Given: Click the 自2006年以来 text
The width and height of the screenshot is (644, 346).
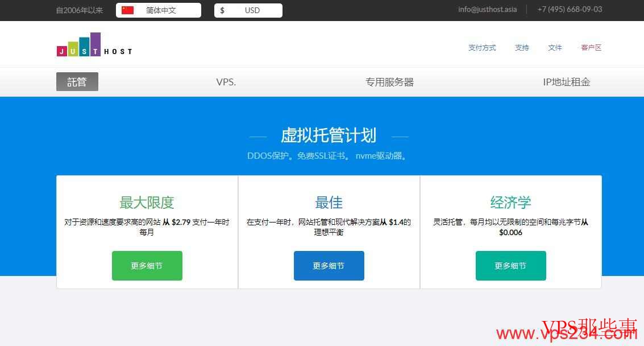Looking at the screenshot, I should (x=79, y=10).
